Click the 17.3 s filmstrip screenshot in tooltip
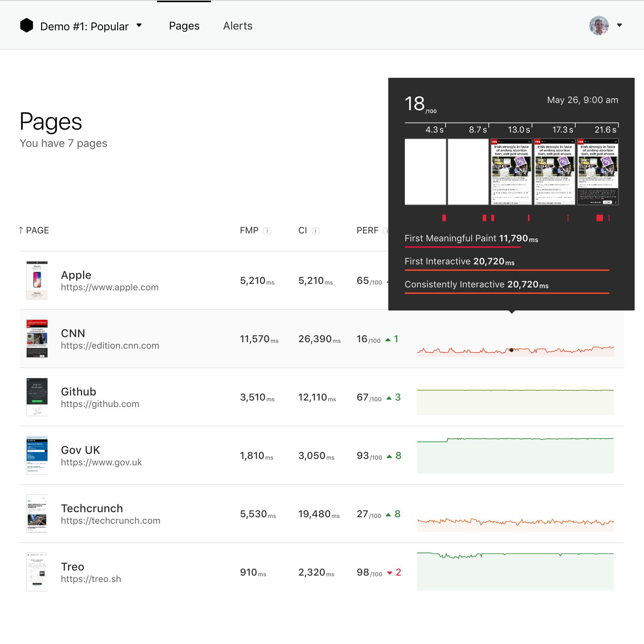 click(x=555, y=172)
